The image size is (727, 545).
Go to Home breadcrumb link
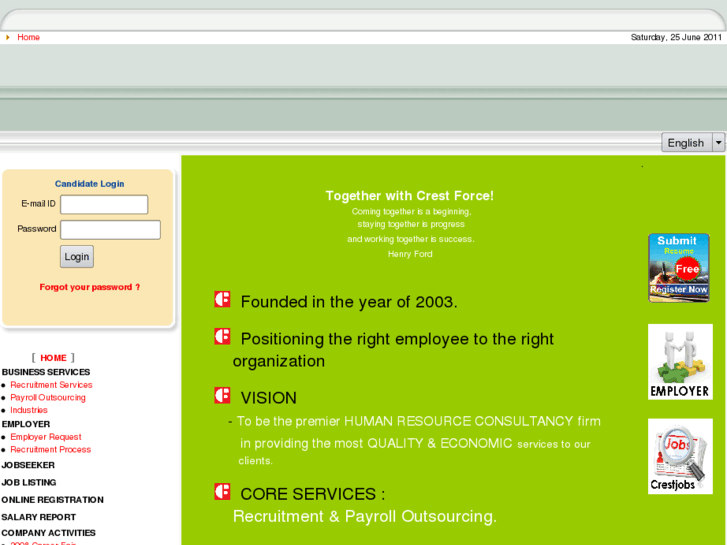(x=28, y=37)
